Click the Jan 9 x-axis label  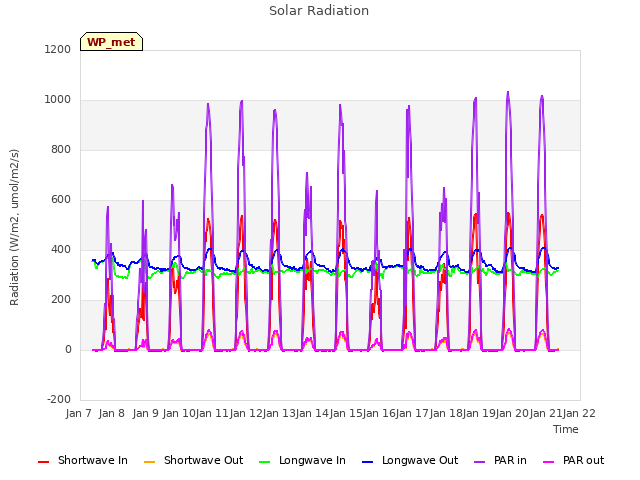[x=145, y=413]
